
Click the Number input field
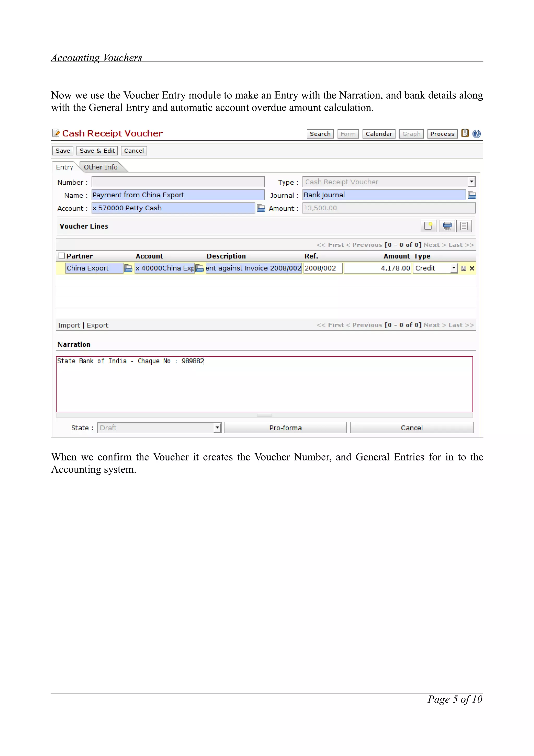[178, 182]
